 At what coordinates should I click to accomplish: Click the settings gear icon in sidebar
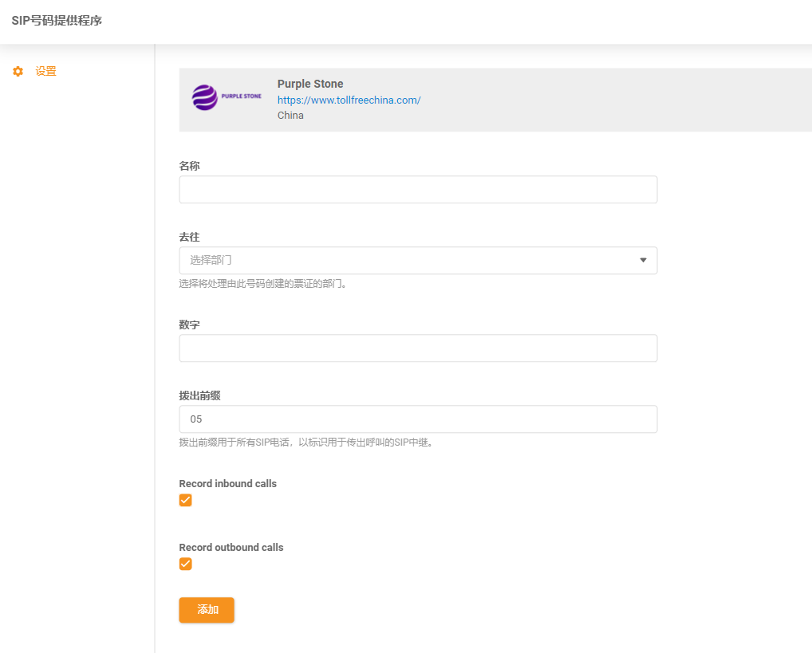(18, 72)
